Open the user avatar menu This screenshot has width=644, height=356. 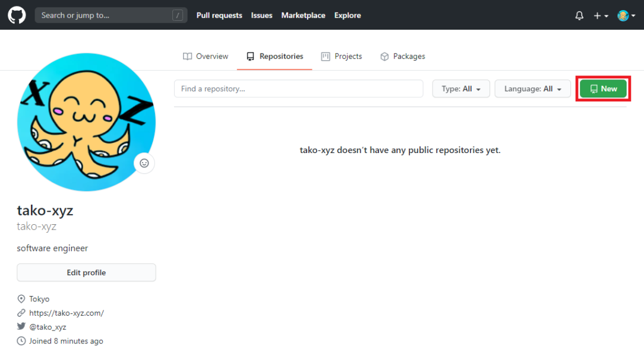click(626, 16)
